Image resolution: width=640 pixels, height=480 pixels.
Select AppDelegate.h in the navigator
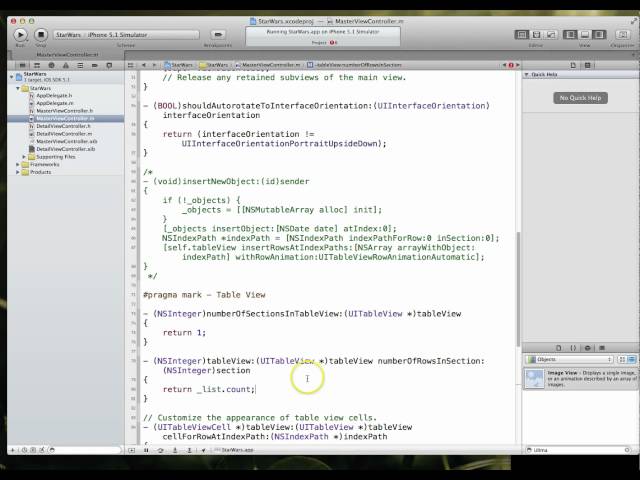pos(65,96)
